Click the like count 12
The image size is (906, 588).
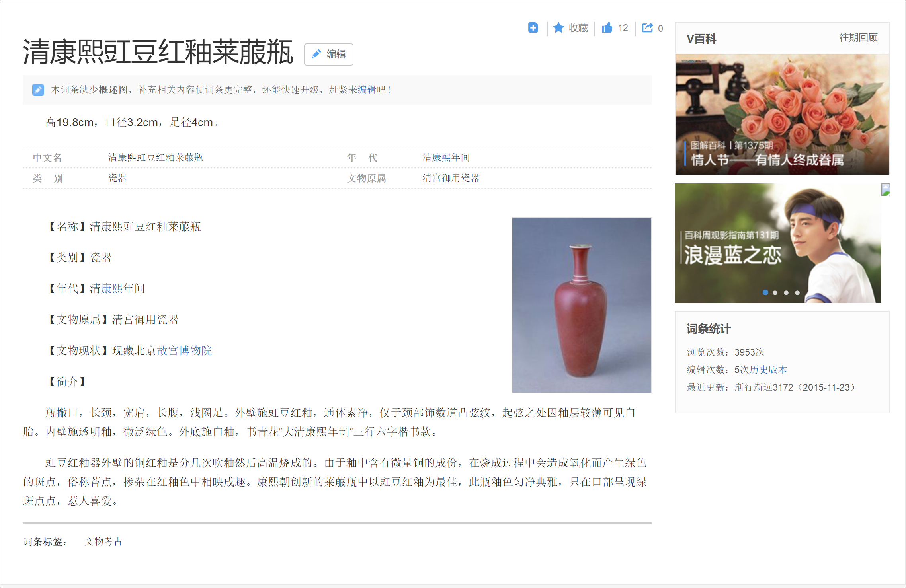(623, 28)
